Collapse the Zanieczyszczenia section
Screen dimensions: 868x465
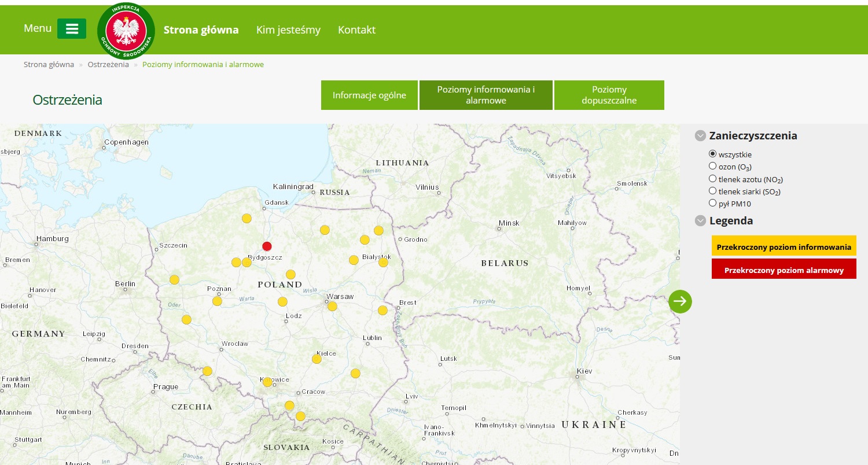[701, 136]
